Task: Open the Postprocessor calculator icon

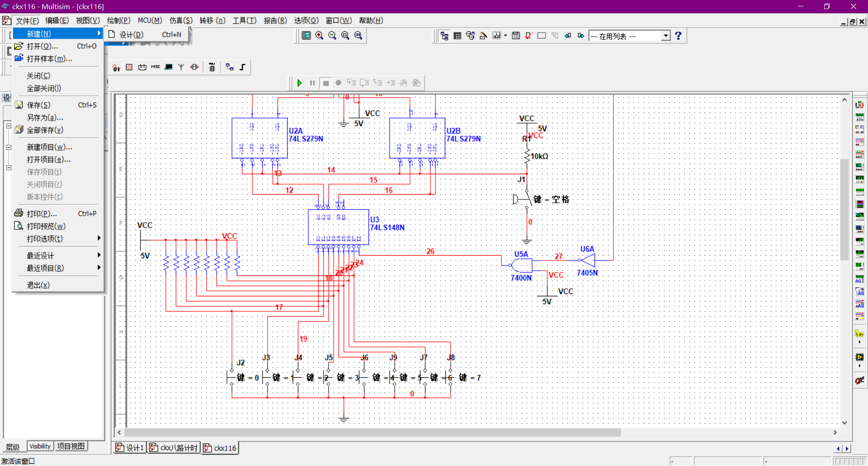Action: (x=516, y=36)
